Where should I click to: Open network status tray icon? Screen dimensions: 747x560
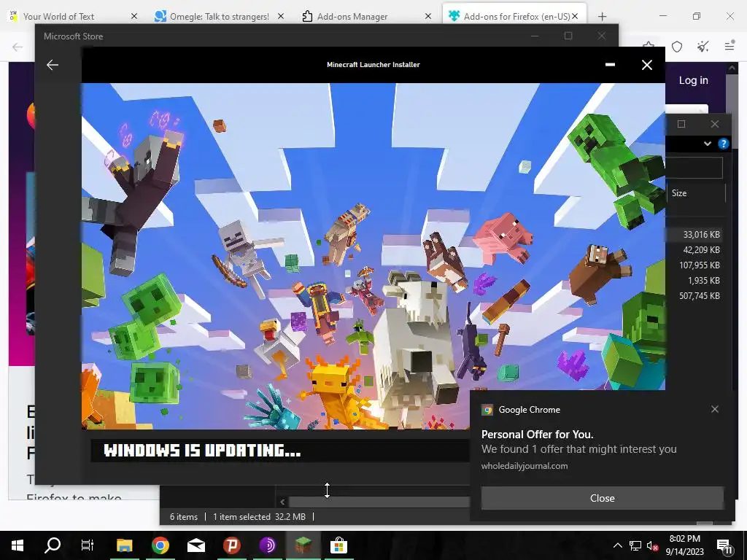click(x=635, y=545)
